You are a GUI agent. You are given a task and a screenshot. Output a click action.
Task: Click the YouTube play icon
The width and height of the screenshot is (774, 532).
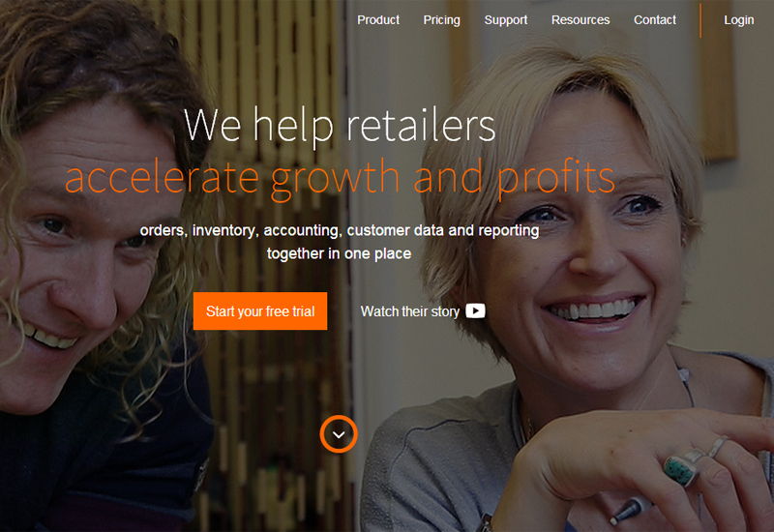coord(475,310)
